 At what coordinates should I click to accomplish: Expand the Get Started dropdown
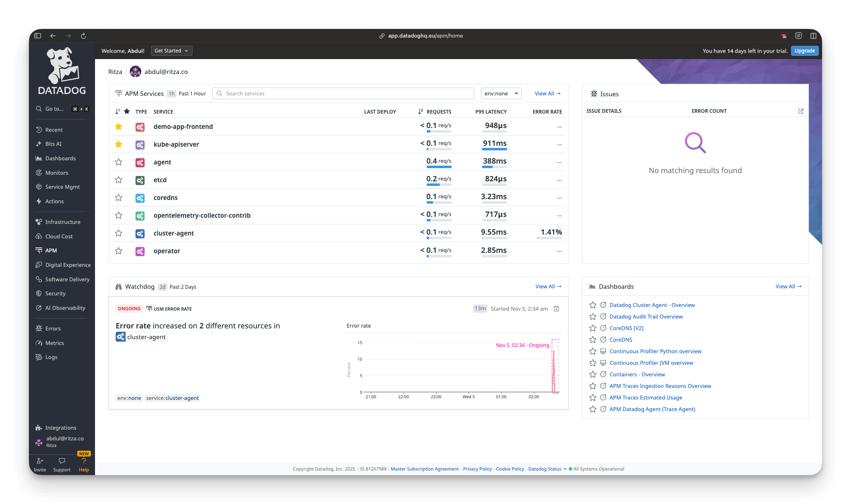(x=171, y=51)
